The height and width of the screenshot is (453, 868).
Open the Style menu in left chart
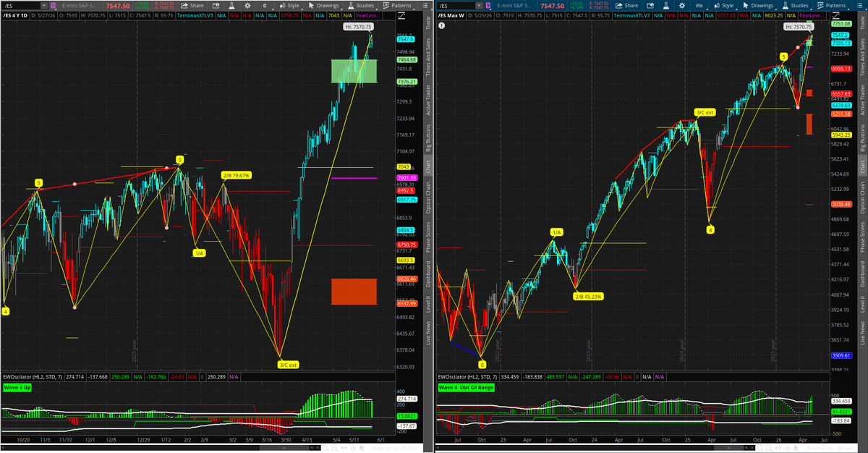tap(289, 6)
